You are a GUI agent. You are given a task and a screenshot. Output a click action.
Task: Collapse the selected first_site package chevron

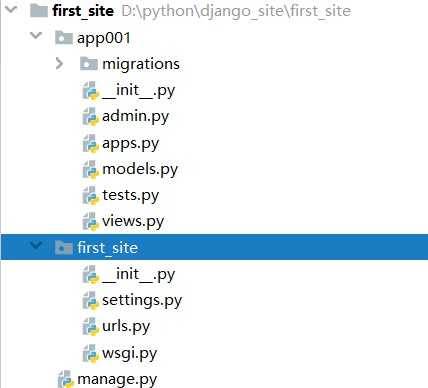[x=36, y=246]
